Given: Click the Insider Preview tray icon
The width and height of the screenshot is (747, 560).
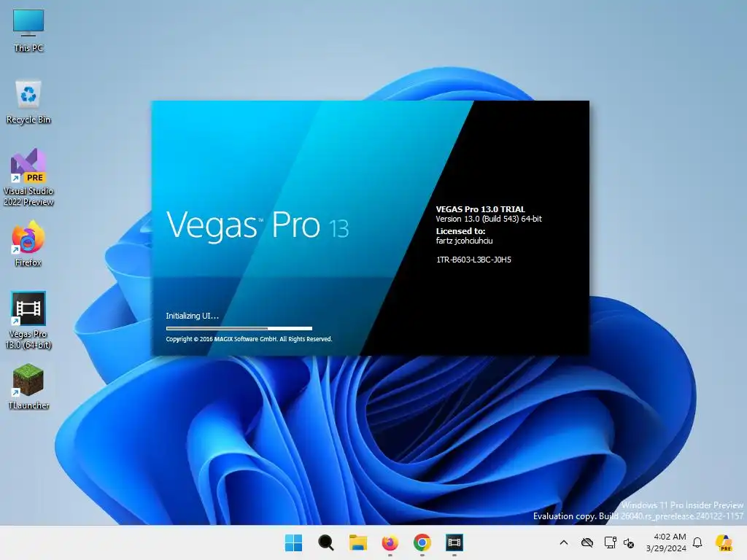Looking at the screenshot, I should tap(724, 542).
